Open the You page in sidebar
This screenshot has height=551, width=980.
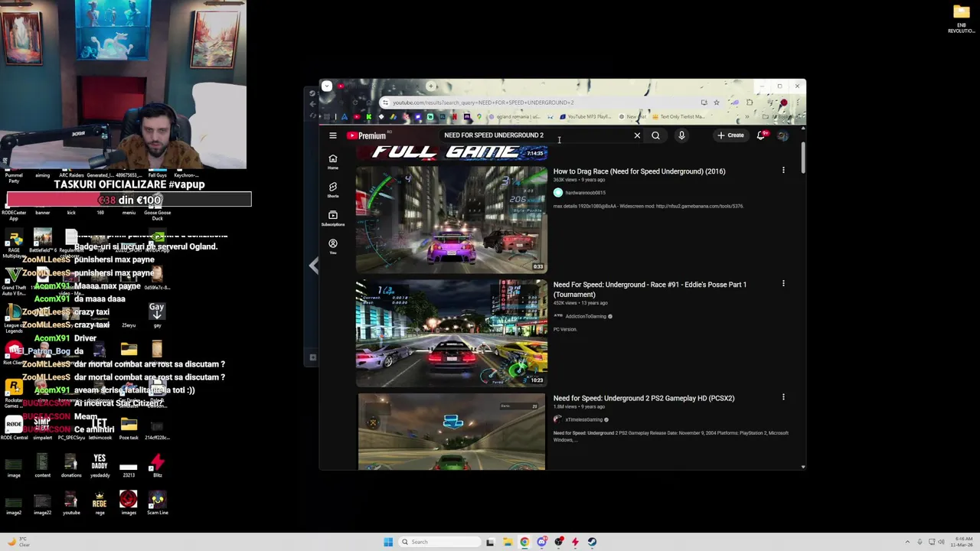(333, 246)
